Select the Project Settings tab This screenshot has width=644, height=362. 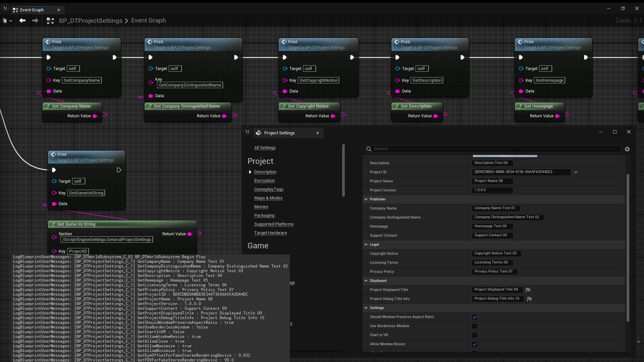(279, 133)
